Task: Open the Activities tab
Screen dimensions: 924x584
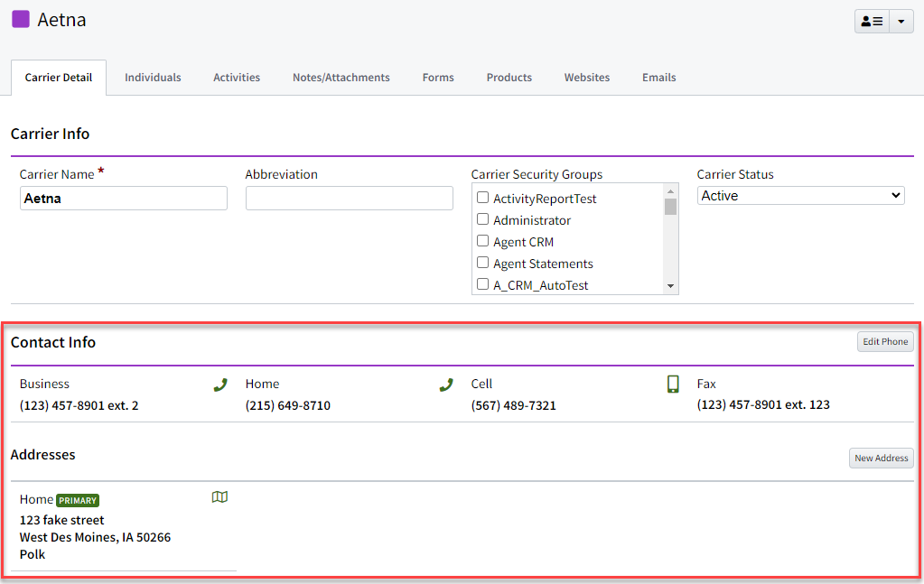Action: coord(237,78)
